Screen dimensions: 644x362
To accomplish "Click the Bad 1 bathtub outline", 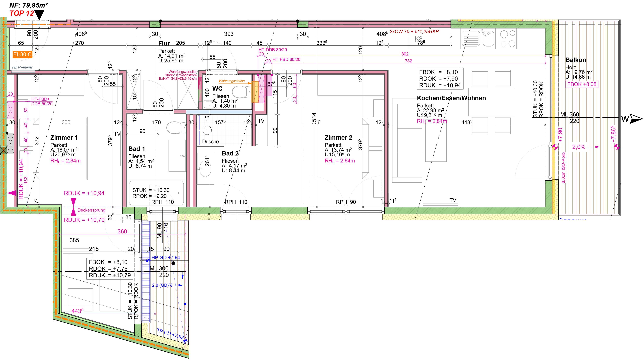I will (x=156, y=193).
